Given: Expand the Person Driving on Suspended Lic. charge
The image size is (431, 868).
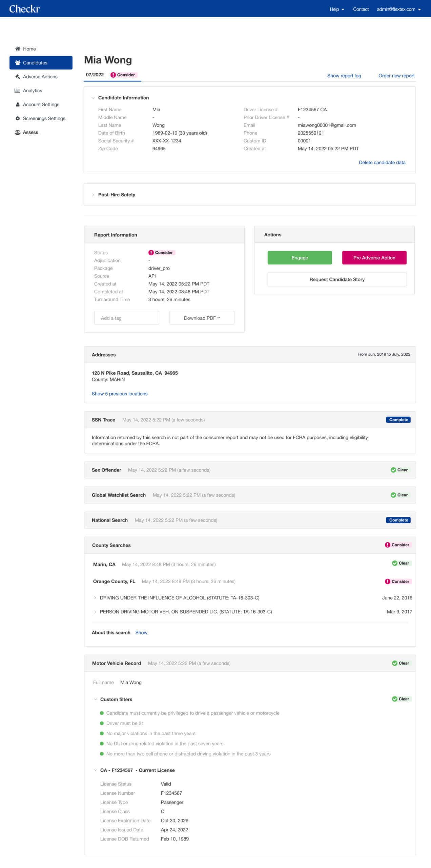Looking at the screenshot, I should pyautogui.click(x=95, y=612).
